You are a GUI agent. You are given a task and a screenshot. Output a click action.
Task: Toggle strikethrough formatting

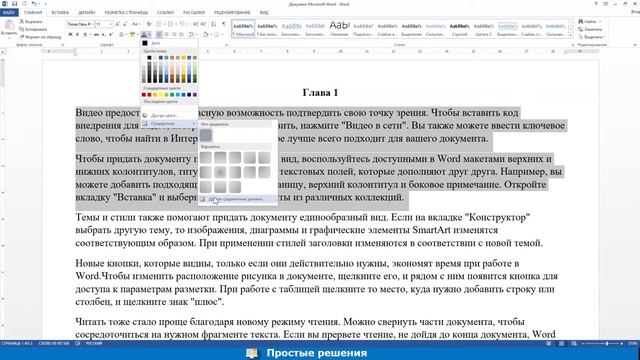[x=96, y=35]
